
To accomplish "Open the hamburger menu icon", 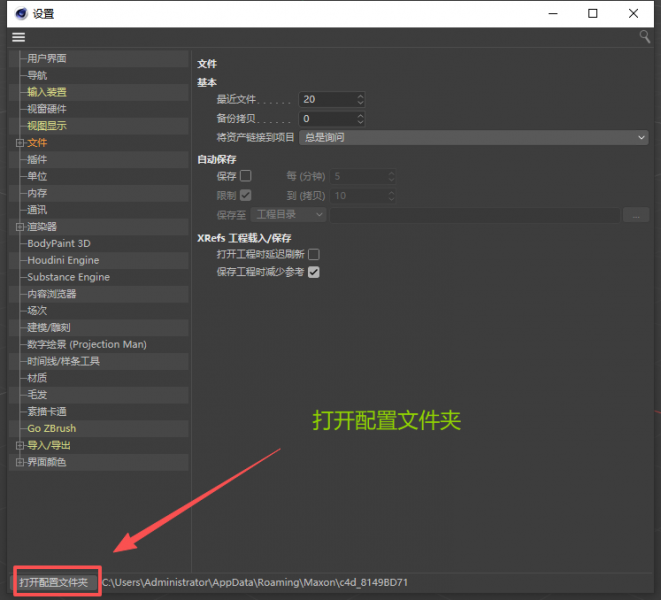I will click(x=19, y=38).
